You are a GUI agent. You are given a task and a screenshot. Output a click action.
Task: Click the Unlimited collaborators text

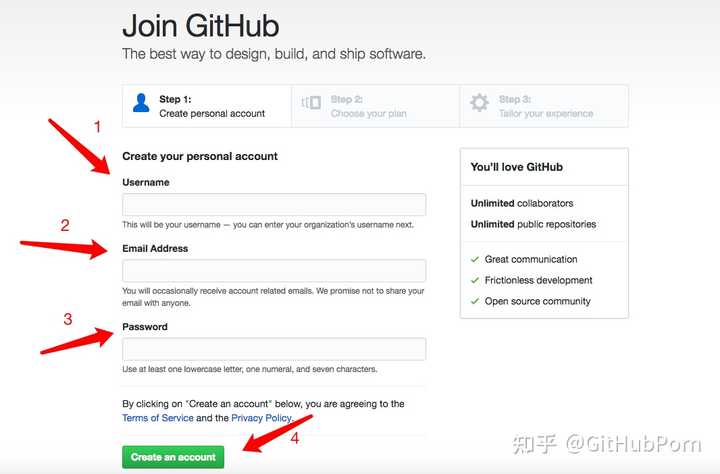[522, 203]
